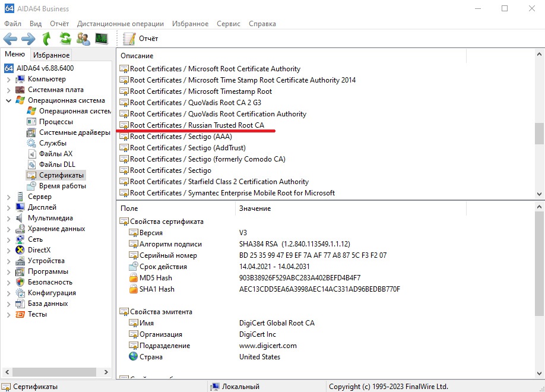Expand the Компьютер tree node
Viewport: 545px width, 392px height.
(x=8, y=80)
